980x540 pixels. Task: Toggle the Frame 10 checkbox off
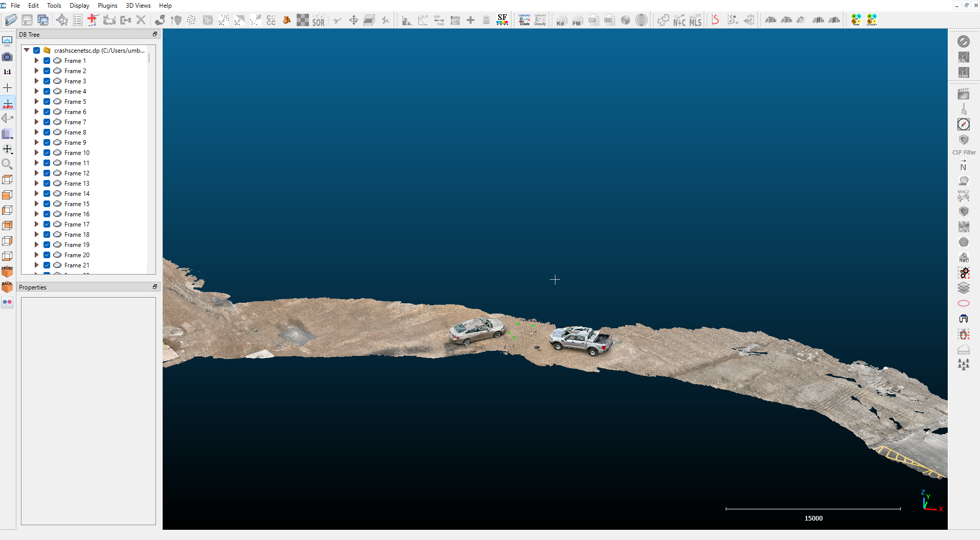pos(47,152)
